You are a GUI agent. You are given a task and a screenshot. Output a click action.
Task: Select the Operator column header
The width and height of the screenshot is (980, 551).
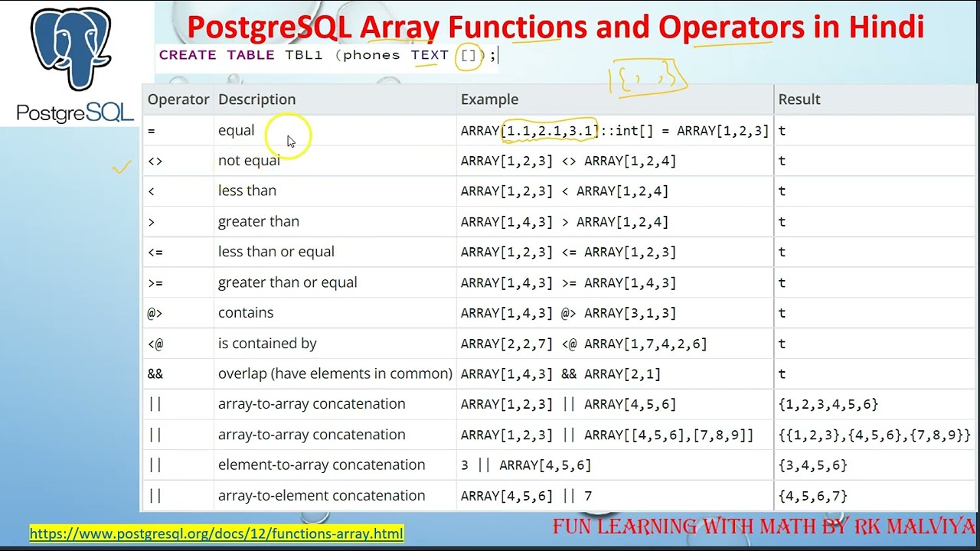(178, 99)
